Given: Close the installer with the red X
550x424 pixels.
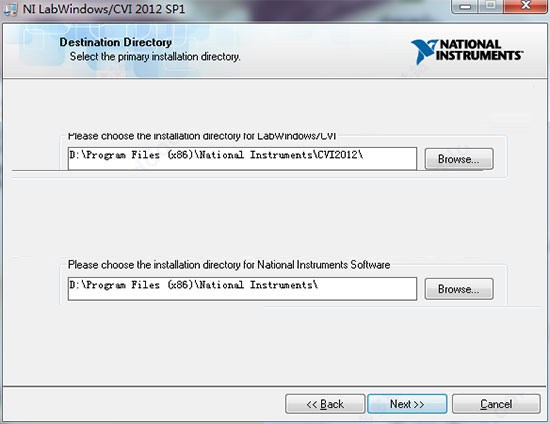Looking at the screenshot, I should pyautogui.click(x=525, y=6).
